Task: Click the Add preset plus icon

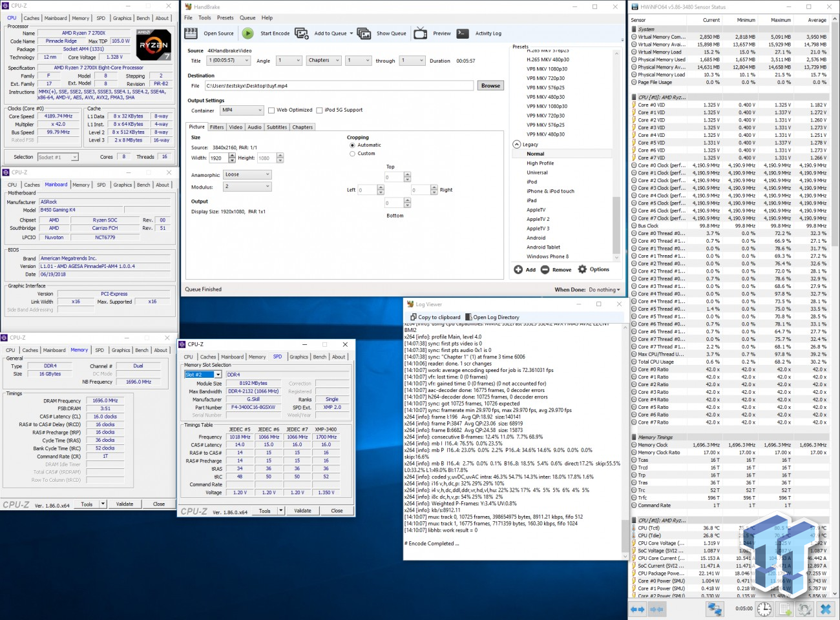Action: pos(518,269)
